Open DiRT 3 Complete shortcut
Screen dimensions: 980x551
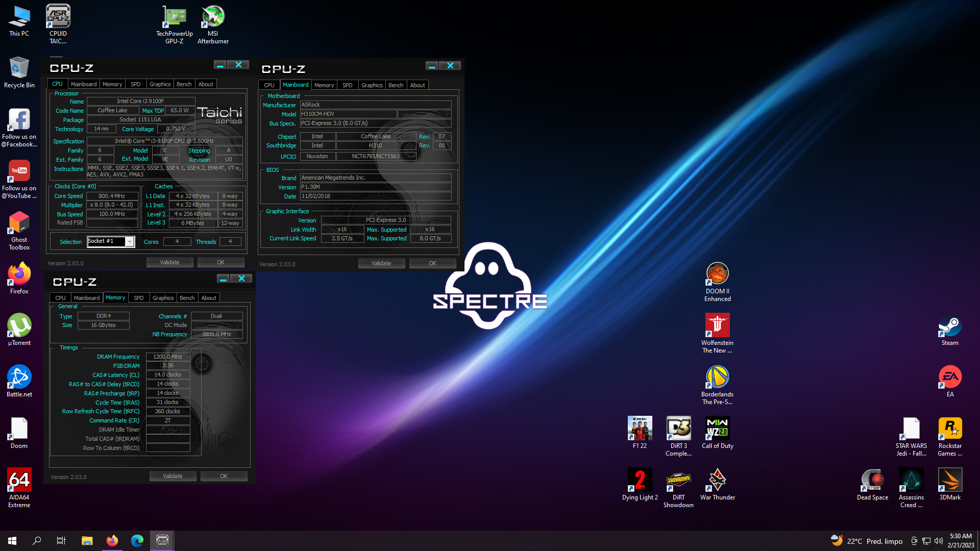point(678,436)
